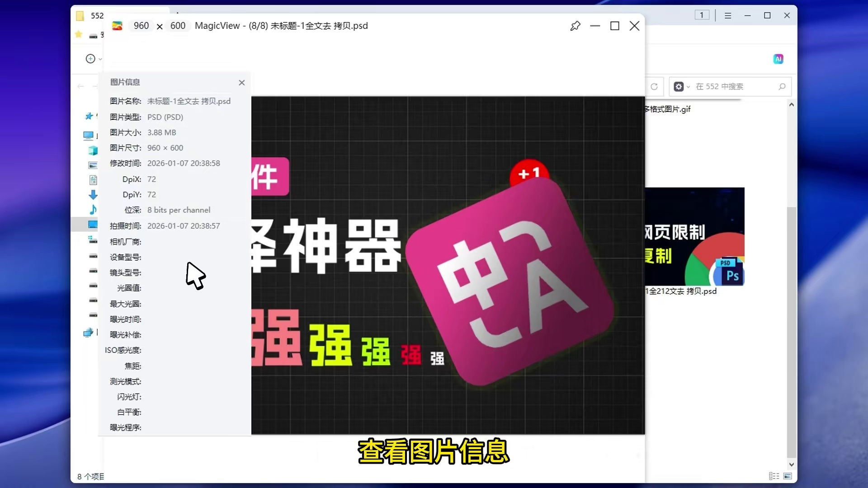
Task: Click scrollbar down arrow in file list
Action: 791,465
